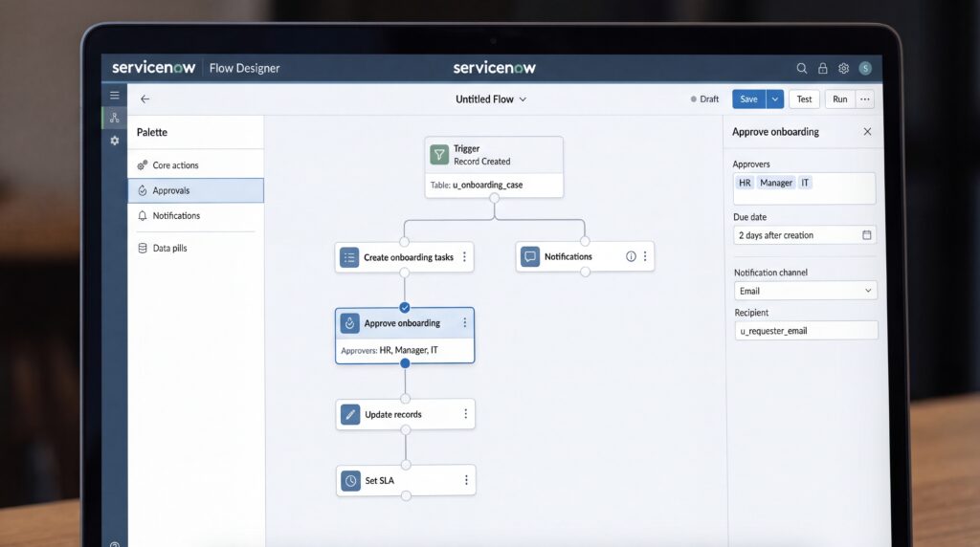Click the Flow Designer header label
980x547 pixels.
pos(244,68)
